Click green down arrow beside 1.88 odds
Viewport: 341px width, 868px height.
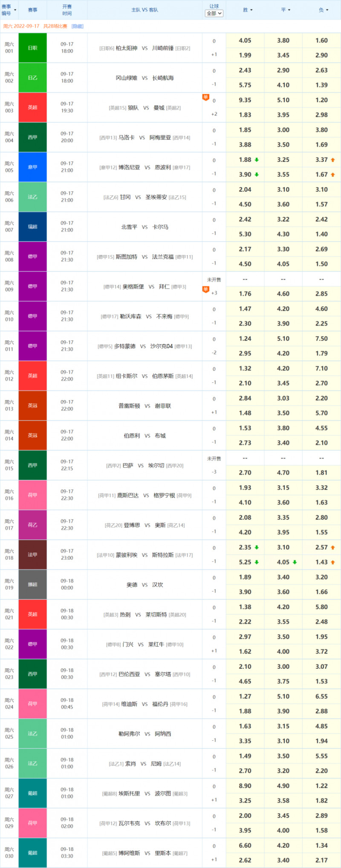(x=257, y=160)
